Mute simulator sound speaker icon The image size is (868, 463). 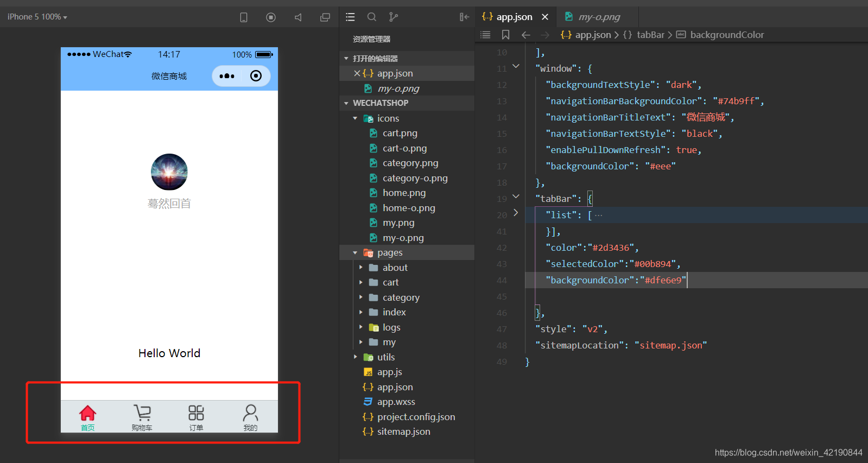298,17
